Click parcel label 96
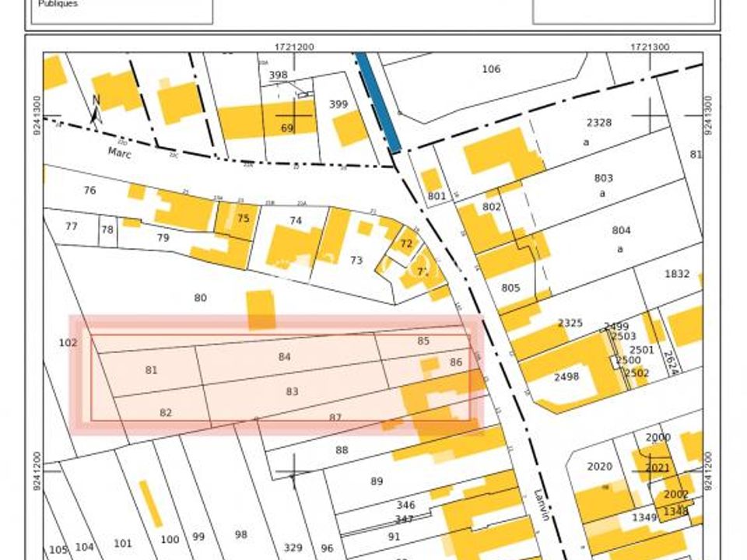747x560 pixels. [327, 548]
